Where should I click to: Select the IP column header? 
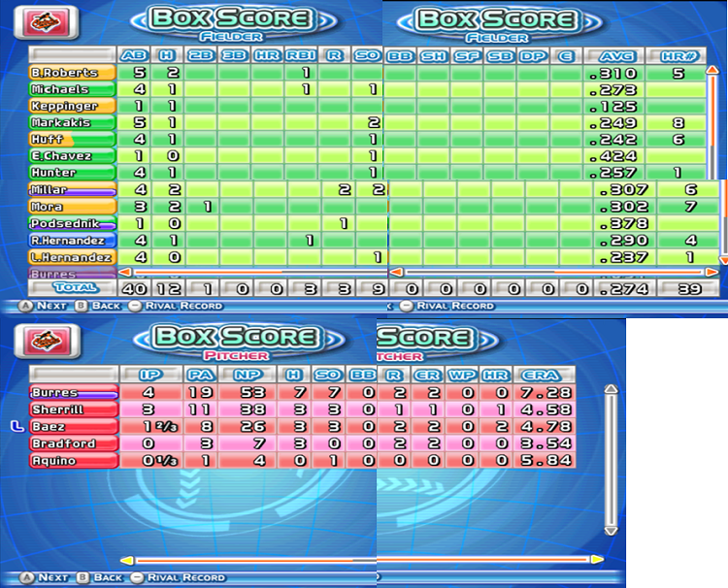[150, 375]
